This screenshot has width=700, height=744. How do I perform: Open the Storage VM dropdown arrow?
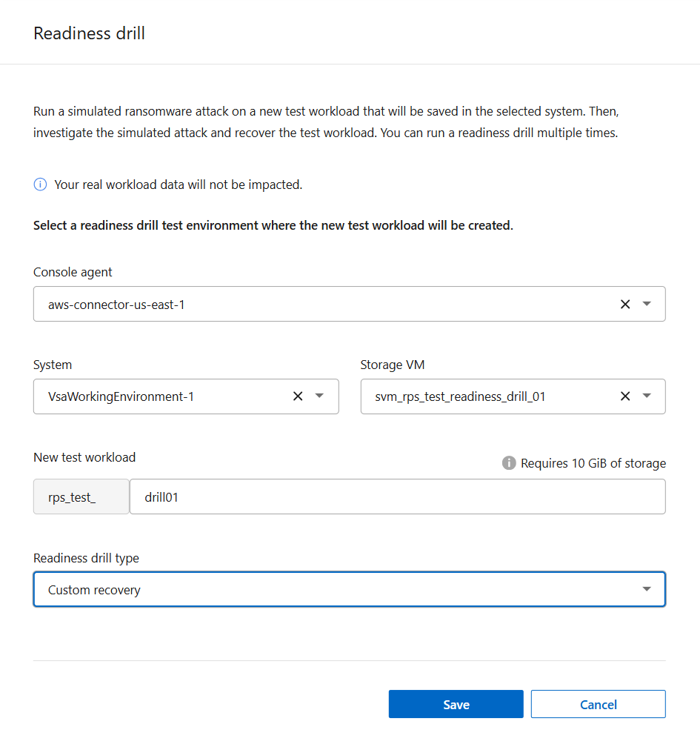pos(647,396)
